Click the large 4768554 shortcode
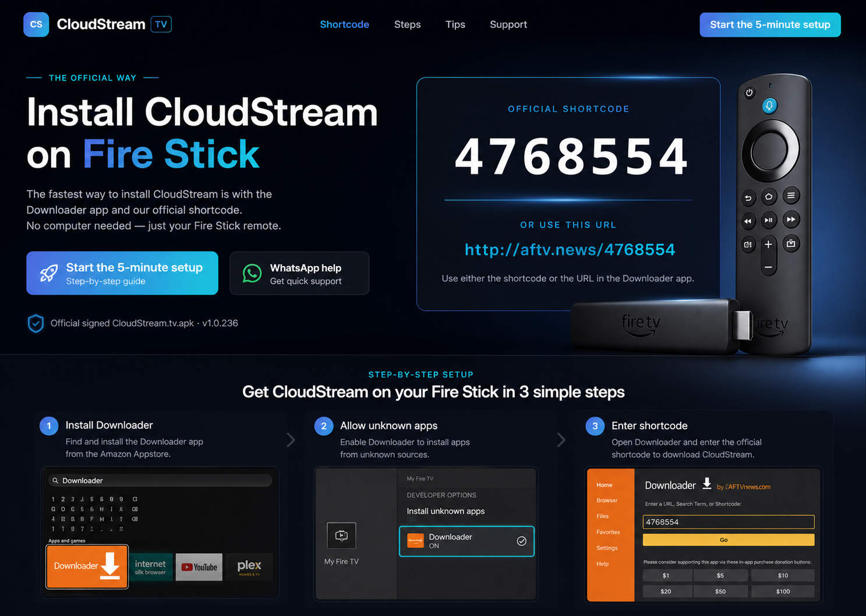 571,156
